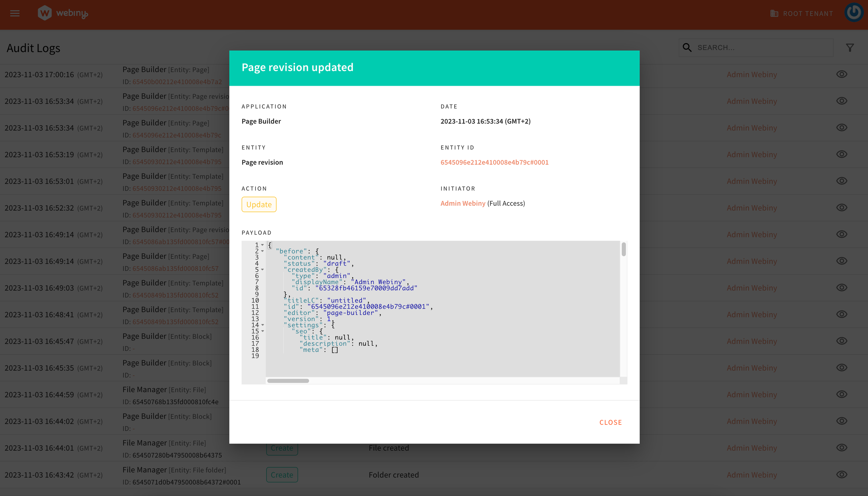Click the payload horizontal scrollbar thumb
868x496 pixels.
coord(288,381)
